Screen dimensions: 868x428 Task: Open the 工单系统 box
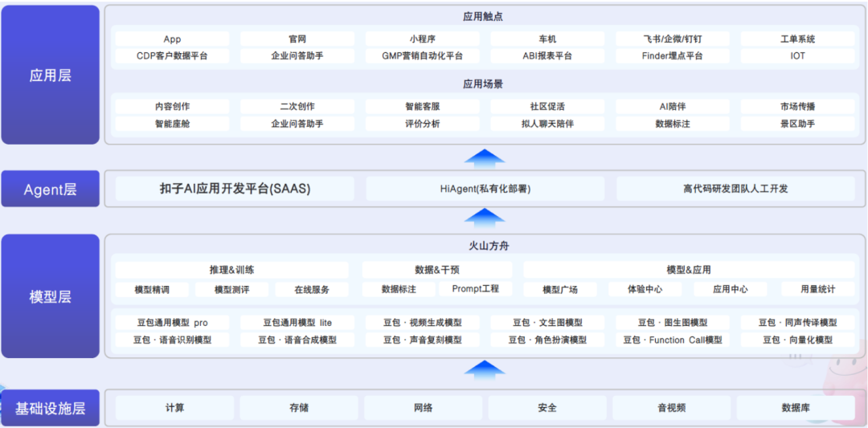click(798, 39)
